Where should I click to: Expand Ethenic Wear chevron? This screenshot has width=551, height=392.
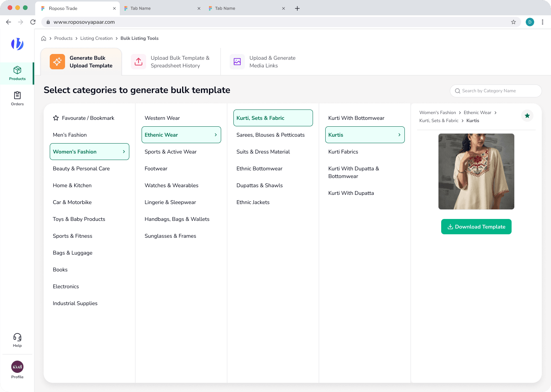coord(216,135)
